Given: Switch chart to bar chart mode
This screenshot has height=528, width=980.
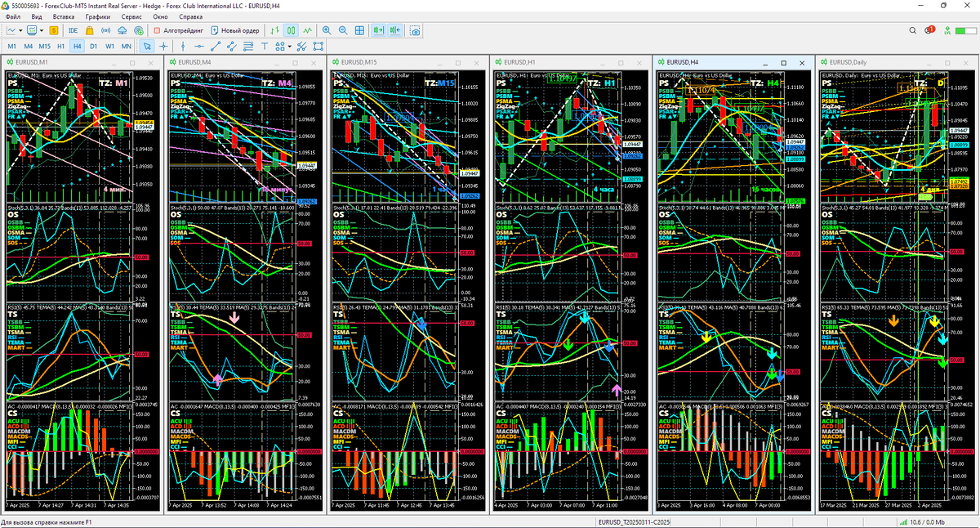Looking at the screenshot, I should click(x=274, y=29).
